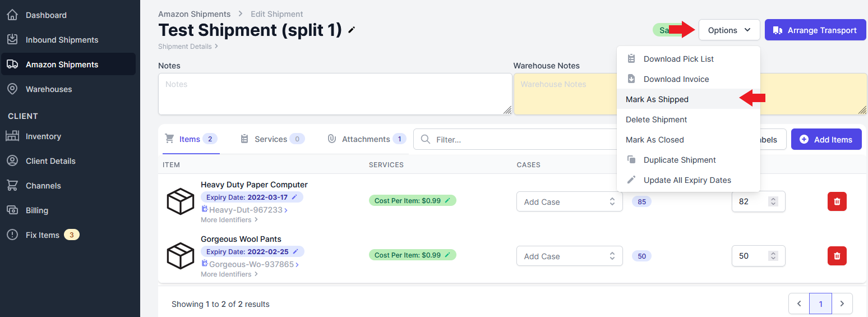Click the pencil icon beside shipment title
868x317 pixels.
coord(352,30)
